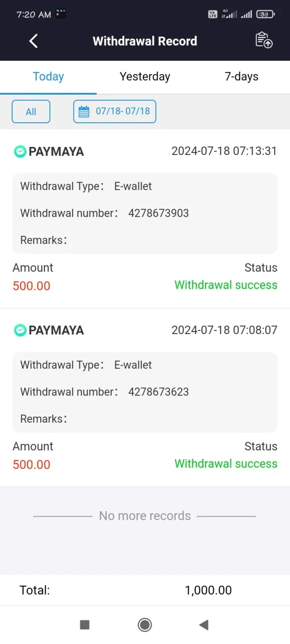Tap the Total 1,000.00 summary row
This screenshot has height=644, width=290.
click(145, 590)
